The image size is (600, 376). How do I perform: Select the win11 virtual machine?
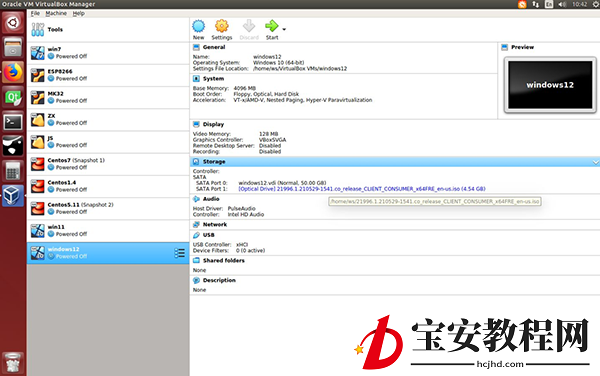[x=108, y=231]
